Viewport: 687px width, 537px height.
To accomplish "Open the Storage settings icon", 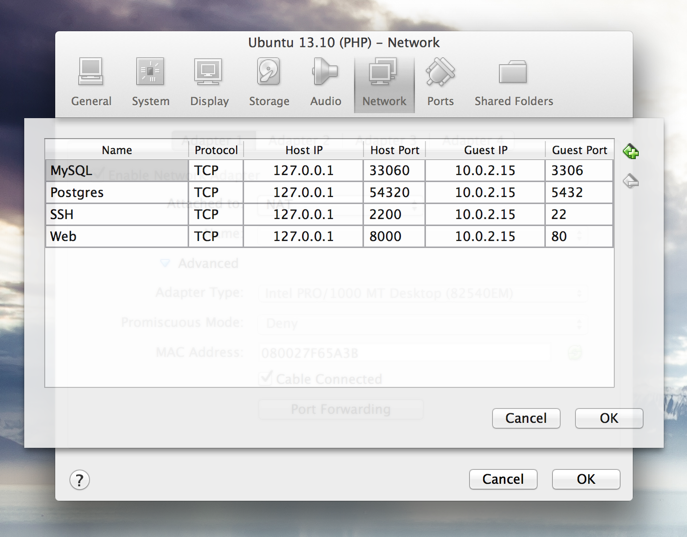I will click(x=269, y=82).
